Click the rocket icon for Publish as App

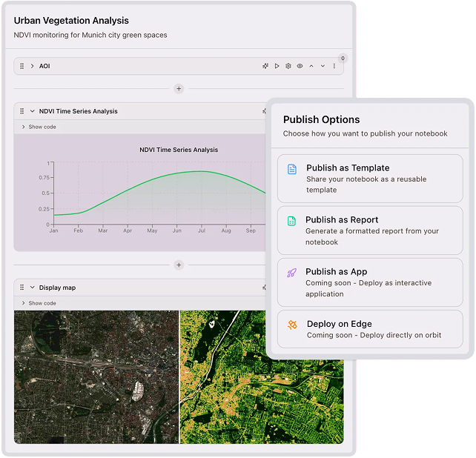tap(292, 273)
